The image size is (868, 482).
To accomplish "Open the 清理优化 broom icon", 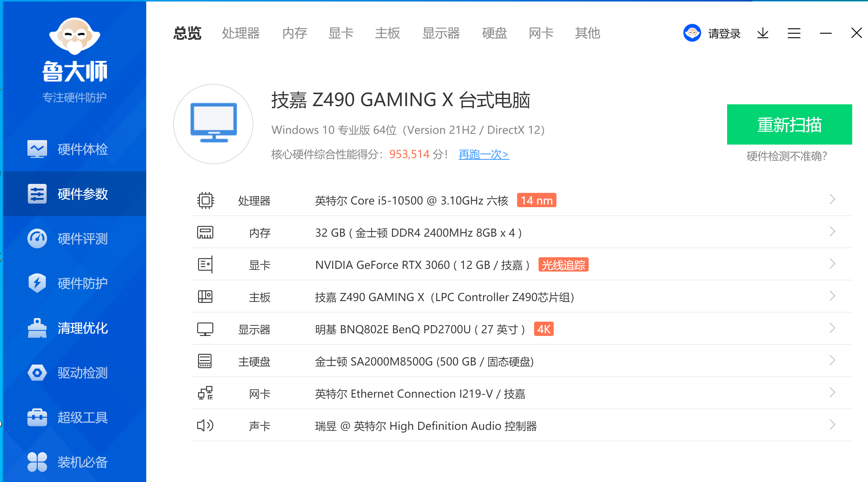I will (37, 328).
